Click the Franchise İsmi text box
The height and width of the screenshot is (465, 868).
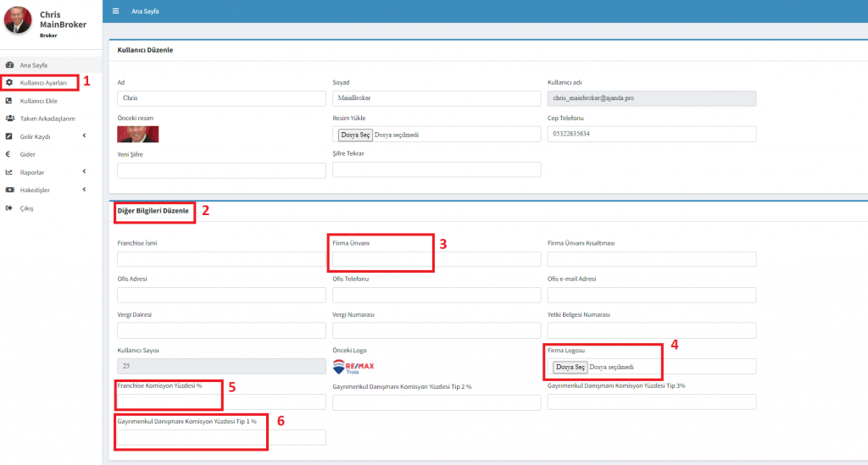221,259
